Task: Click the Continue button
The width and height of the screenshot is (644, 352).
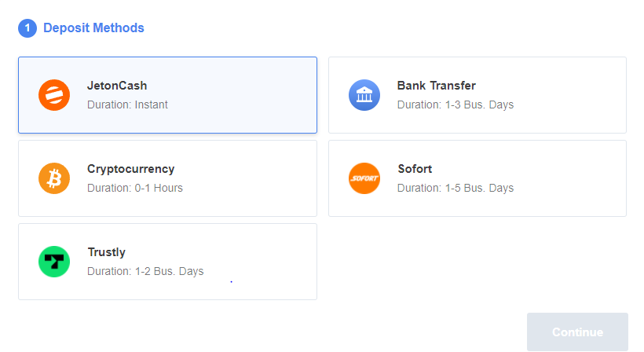Action: click(x=577, y=332)
